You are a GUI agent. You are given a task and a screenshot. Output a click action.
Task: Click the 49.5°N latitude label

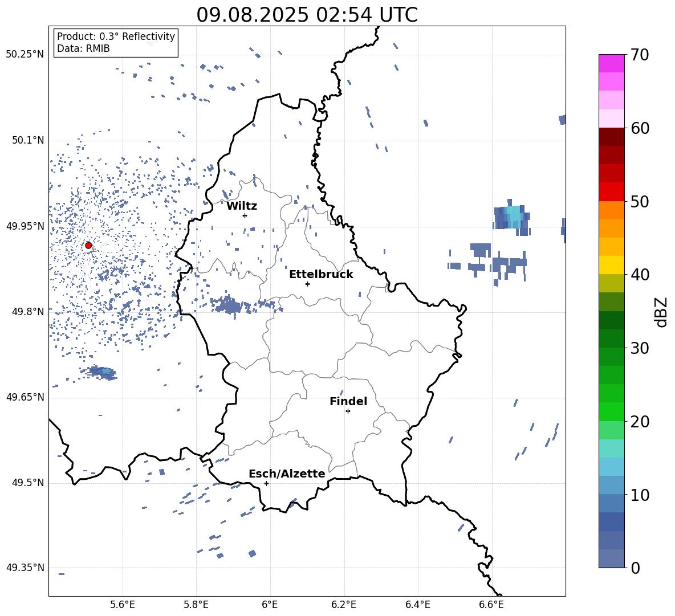click(x=28, y=482)
